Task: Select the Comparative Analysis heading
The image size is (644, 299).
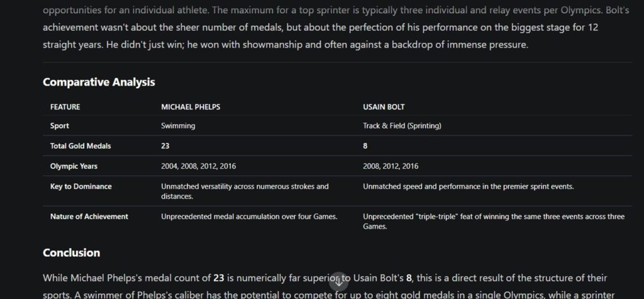Action: pos(99,82)
